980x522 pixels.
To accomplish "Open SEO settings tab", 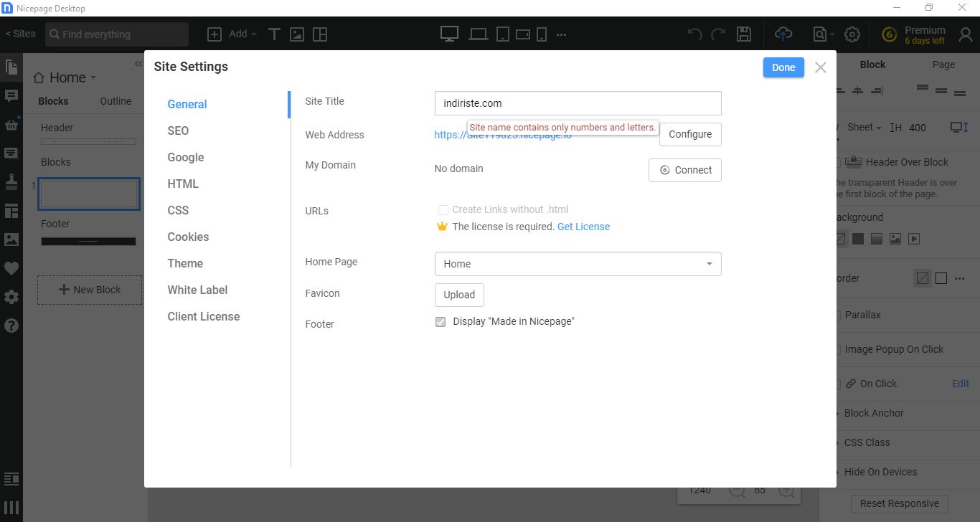I will point(178,131).
